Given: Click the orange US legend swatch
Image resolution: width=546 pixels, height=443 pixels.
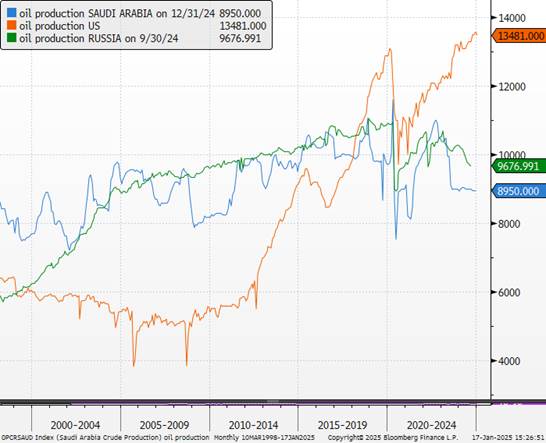Looking at the screenshot, I should [x=11, y=25].
